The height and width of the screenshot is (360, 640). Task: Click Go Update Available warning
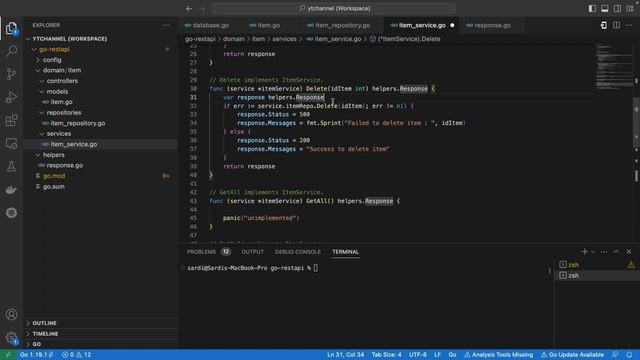click(572, 355)
